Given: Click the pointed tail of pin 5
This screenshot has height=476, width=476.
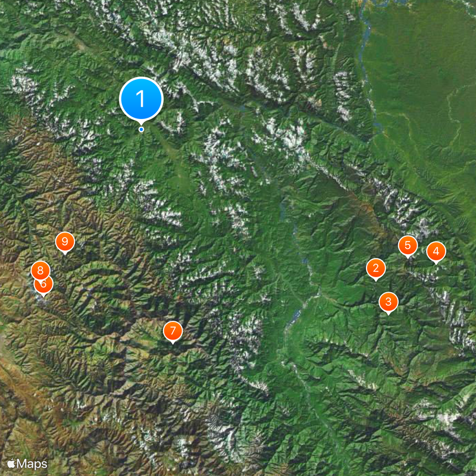Looking at the screenshot, I should (408, 256).
